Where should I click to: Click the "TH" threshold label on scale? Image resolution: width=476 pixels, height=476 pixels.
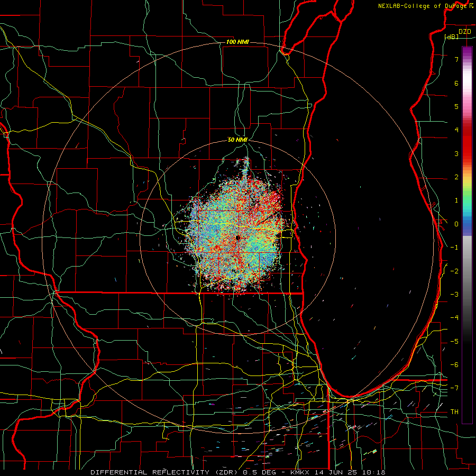tap(454, 412)
